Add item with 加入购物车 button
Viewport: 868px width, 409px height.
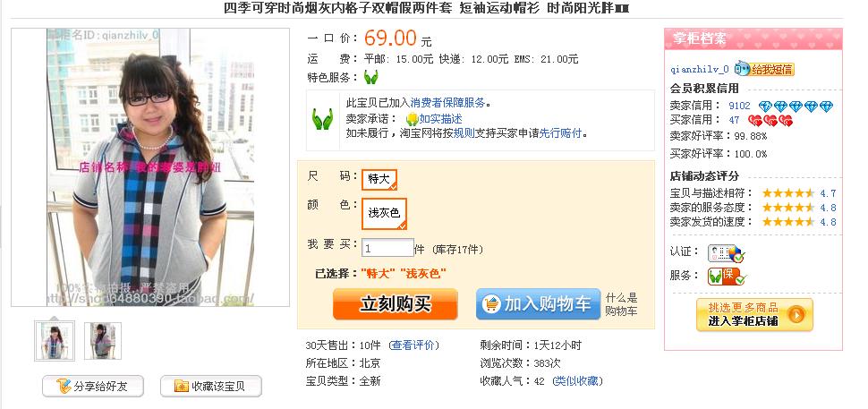click(538, 304)
